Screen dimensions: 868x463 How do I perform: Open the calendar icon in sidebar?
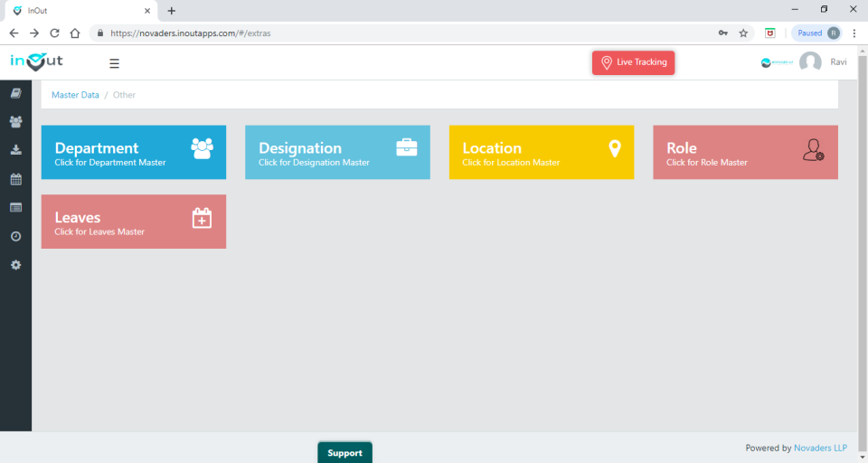15,179
